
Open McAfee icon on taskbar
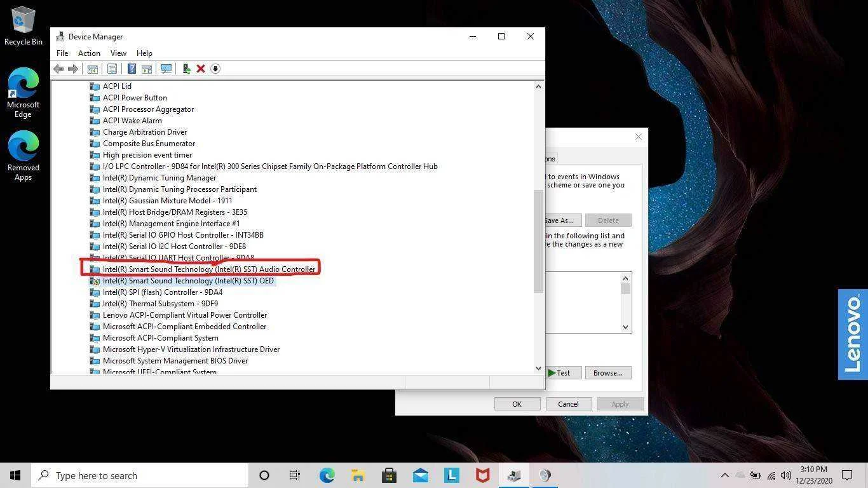[x=482, y=475]
